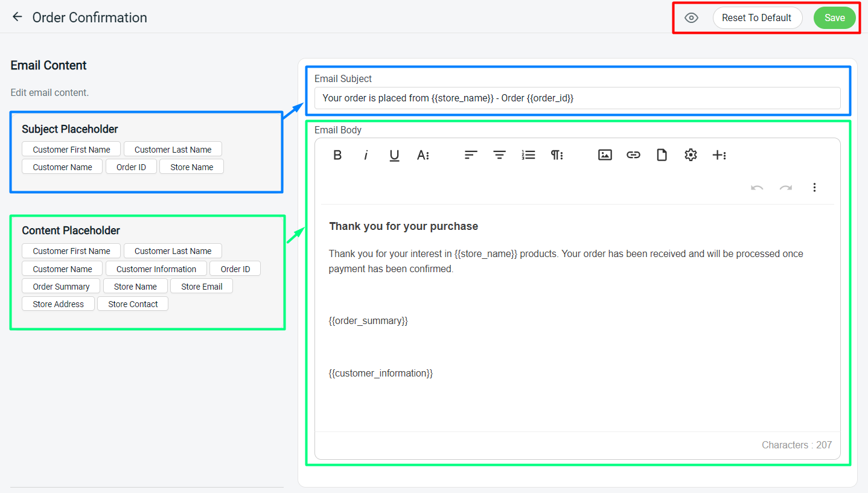Open the editor settings gear icon

click(x=691, y=155)
